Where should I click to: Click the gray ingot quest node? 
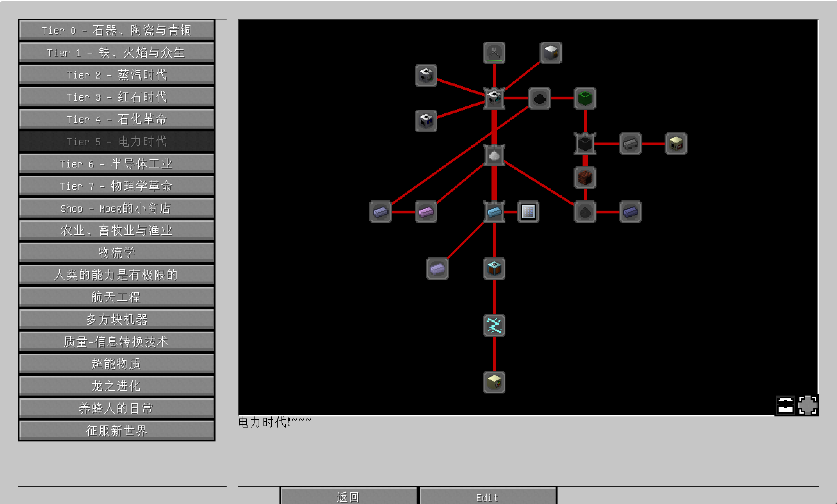coord(630,144)
